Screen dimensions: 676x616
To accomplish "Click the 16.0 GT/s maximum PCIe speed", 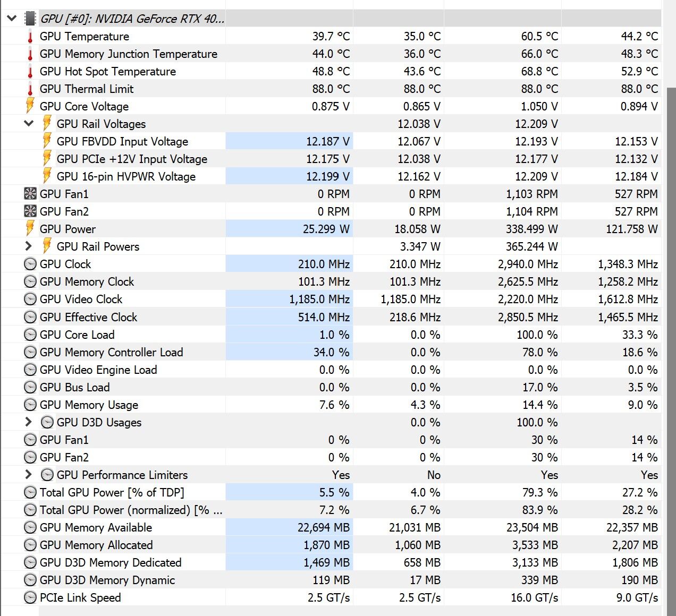I will 535,597.
